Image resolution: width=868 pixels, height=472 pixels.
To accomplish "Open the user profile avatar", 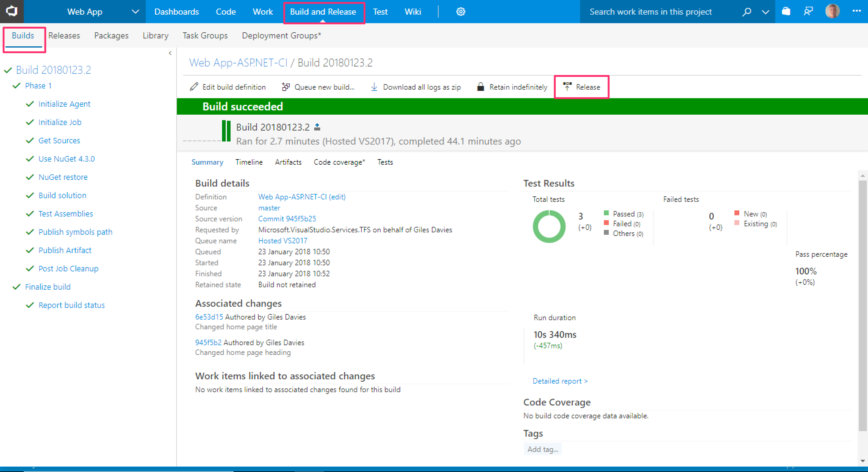I will 832,12.
